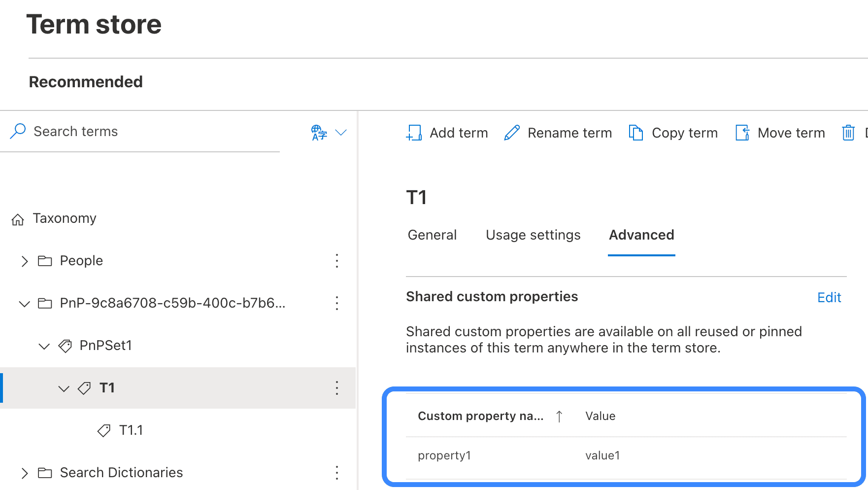Click the Rename term pencil icon
Viewport: 868px width, 490px height.
pos(512,133)
